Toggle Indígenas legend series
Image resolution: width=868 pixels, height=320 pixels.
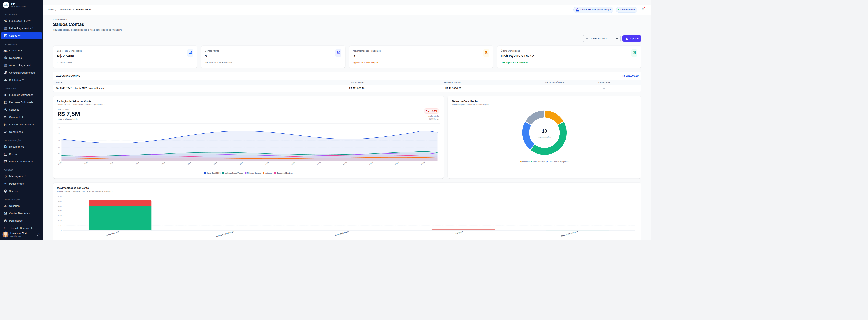tap(267, 173)
